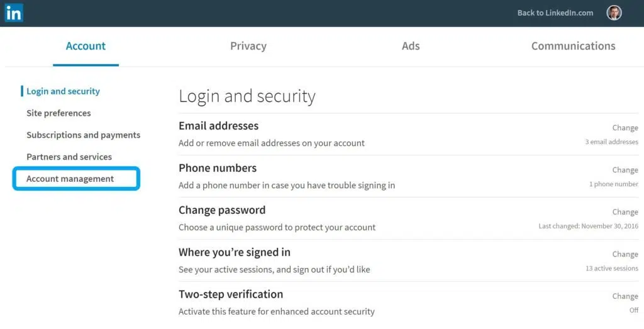Image resolution: width=644 pixels, height=329 pixels.
Task: Click Change for Two-step verification
Action: coord(625,296)
